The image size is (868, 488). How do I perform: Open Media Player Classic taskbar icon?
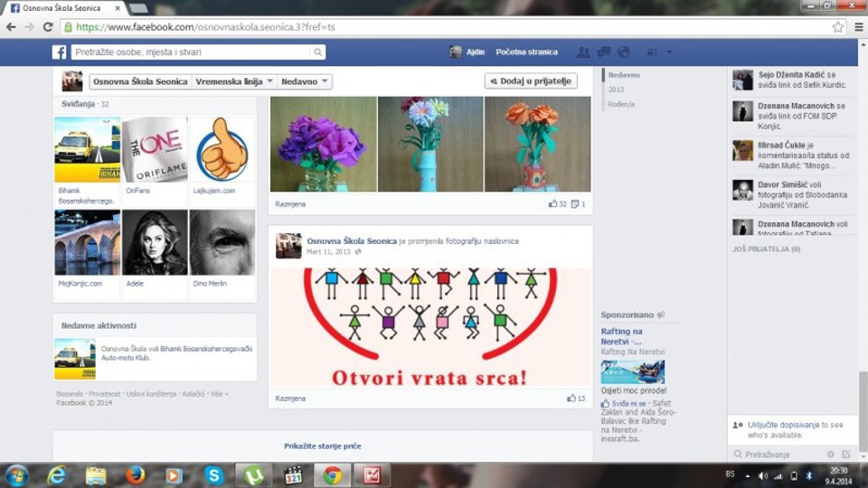tap(293, 475)
